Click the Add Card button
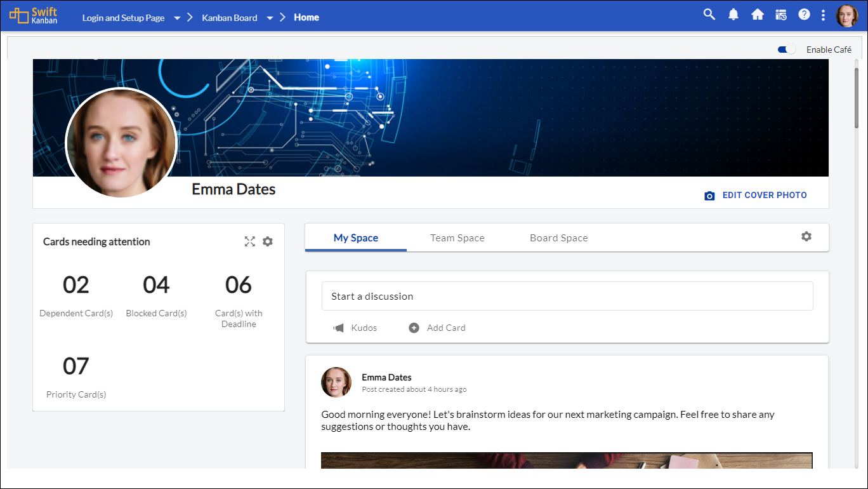Image resolution: width=868 pixels, height=489 pixels. coord(437,328)
